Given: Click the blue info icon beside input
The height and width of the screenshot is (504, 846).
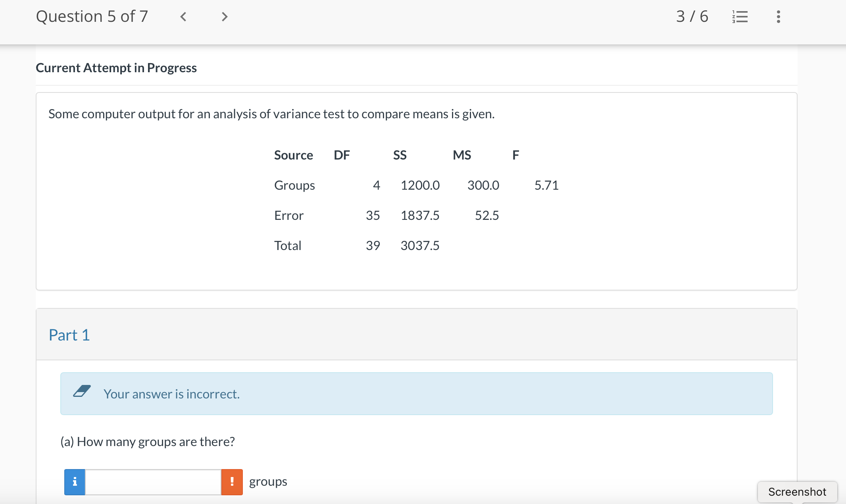Looking at the screenshot, I should pos(75,482).
